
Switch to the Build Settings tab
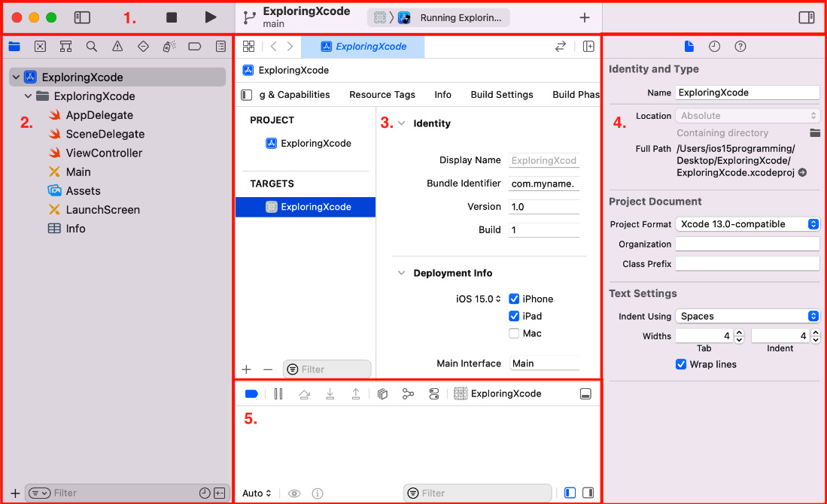(x=502, y=95)
